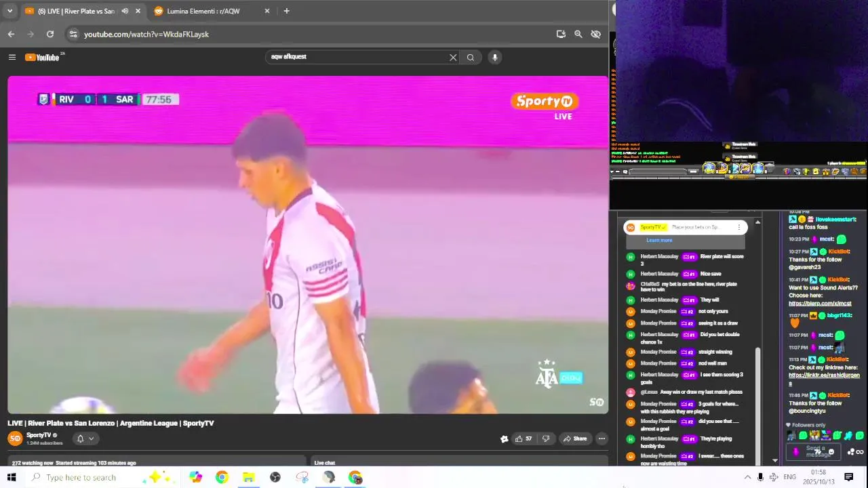This screenshot has height=488, width=868.
Task: Open Snipping Tool from the taskbar
Action: coord(302,477)
